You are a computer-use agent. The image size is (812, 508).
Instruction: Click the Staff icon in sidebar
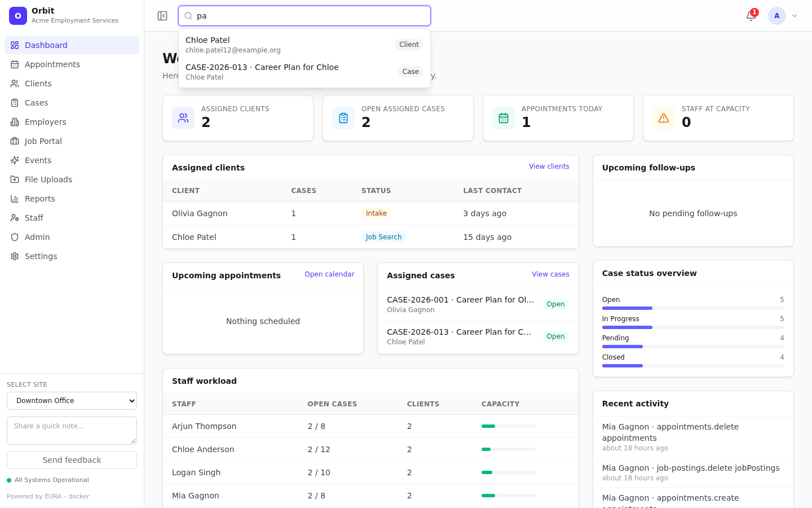15,218
